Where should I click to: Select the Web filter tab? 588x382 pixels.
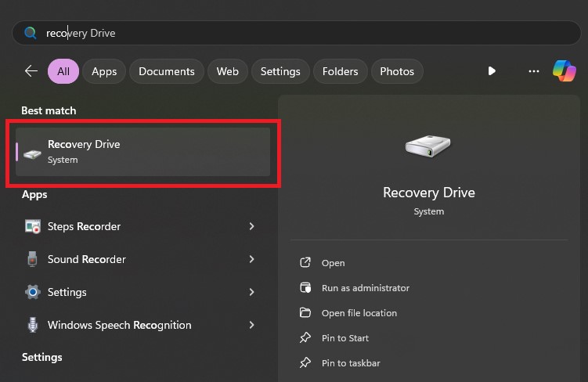227,71
